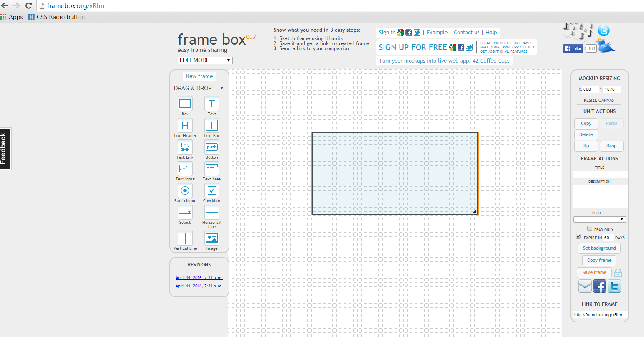Click the RESIZE CANVAS button
The height and width of the screenshot is (337, 644).
point(598,100)
